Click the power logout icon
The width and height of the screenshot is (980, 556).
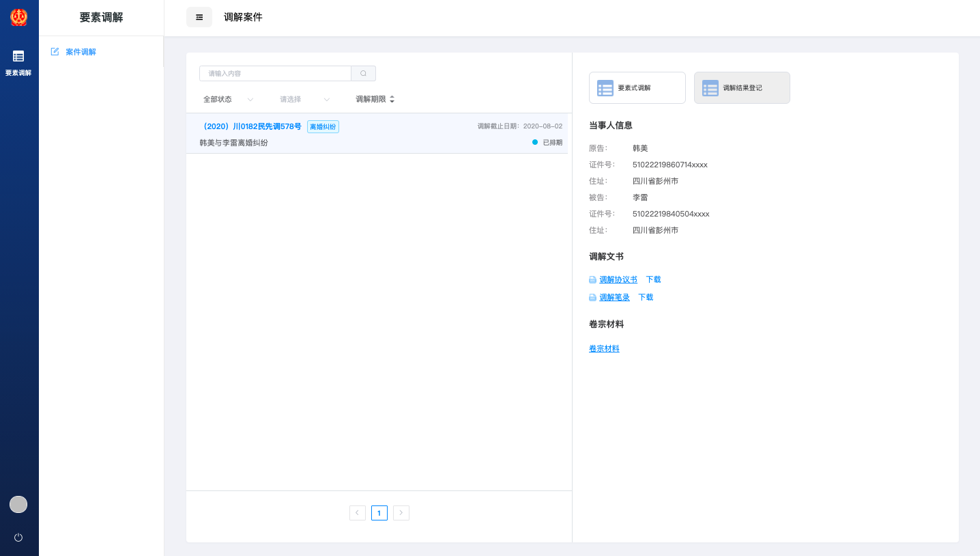(x=18, y=538)
